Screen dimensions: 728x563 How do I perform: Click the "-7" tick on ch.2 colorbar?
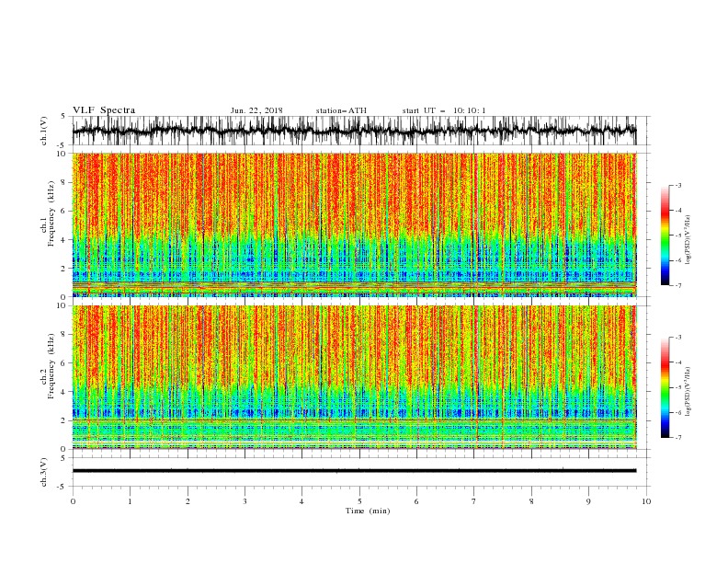[677, 437]
